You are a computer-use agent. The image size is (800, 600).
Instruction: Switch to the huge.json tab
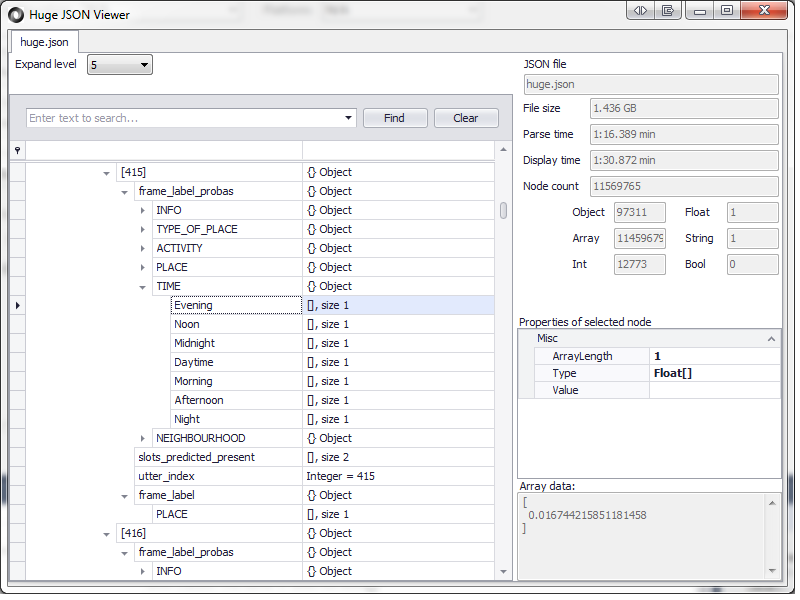[42, 42]
